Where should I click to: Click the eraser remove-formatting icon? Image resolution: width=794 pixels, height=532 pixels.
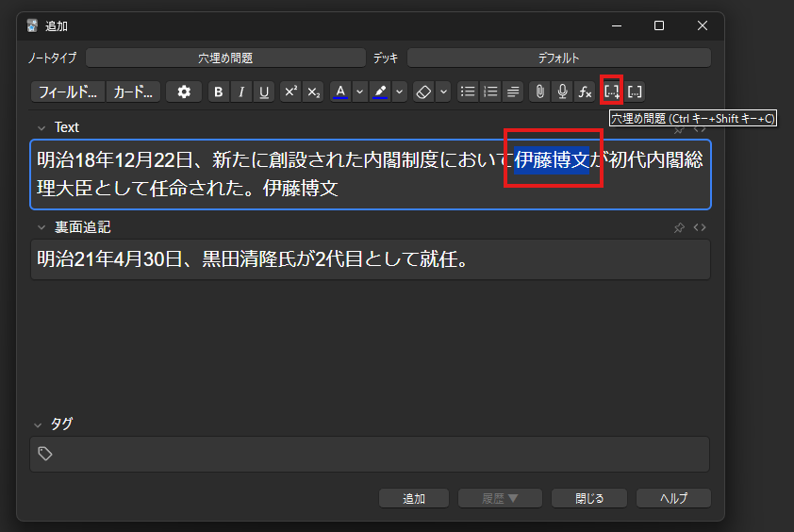(x=423, y=91)
